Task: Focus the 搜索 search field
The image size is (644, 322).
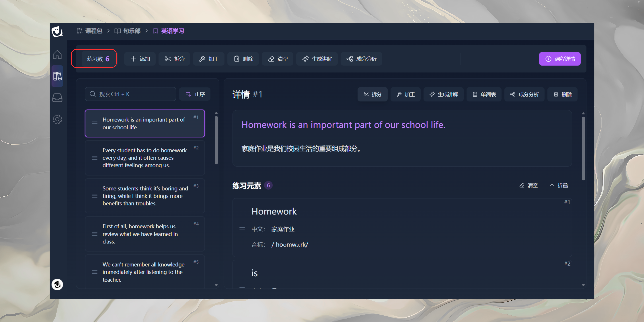Action: pos(130,94)
